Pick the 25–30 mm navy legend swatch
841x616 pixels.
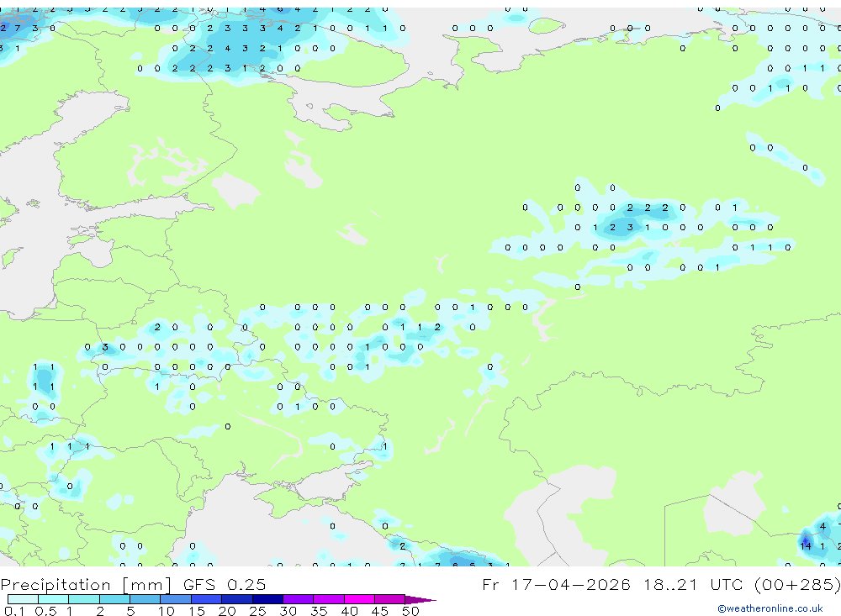coord(268,599)
